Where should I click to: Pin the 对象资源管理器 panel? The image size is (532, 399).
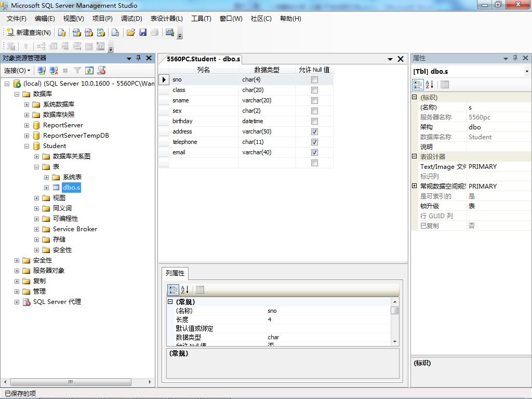pyautogui.click(x=138, y=58)
